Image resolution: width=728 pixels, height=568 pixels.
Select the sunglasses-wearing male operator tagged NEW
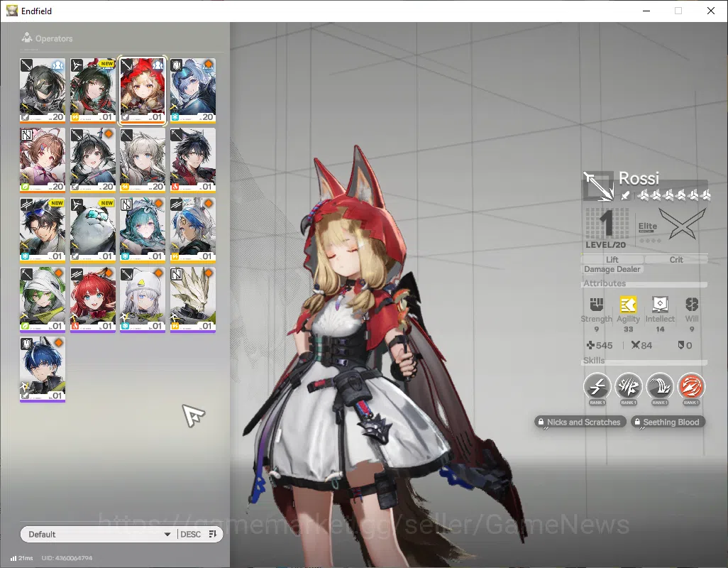point(43,230)
